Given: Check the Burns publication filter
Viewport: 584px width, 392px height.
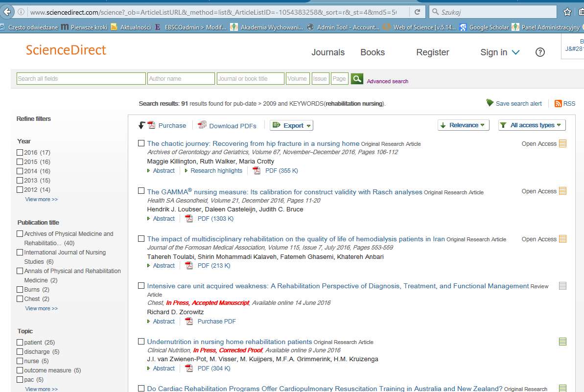Looking at the screenshot, I should [x=20, y=289].
